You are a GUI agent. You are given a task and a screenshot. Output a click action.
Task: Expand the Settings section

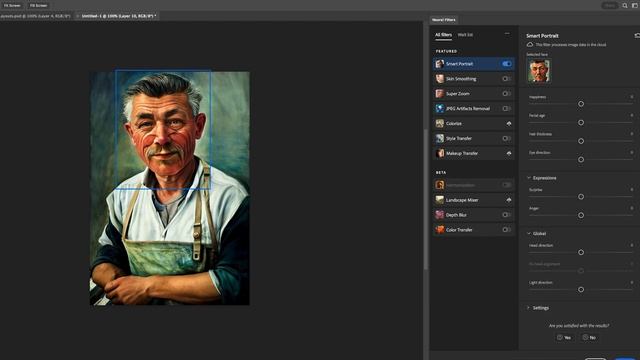pos(529,308)
